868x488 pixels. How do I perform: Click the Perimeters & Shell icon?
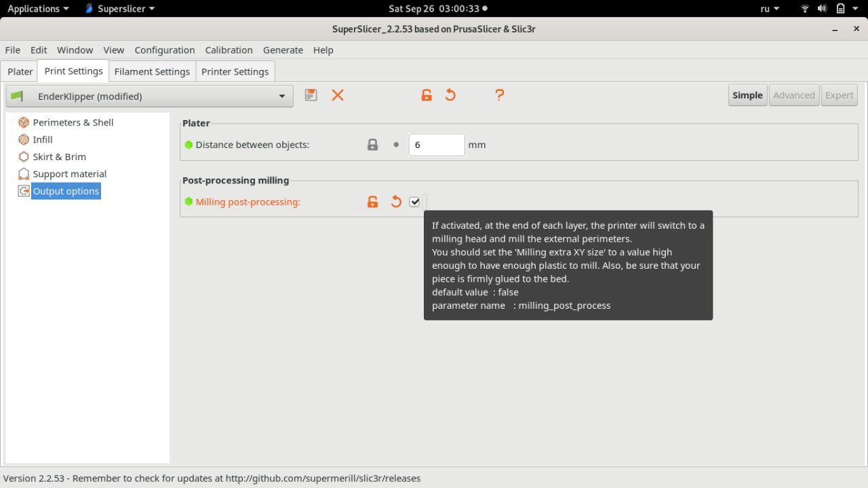24,122
